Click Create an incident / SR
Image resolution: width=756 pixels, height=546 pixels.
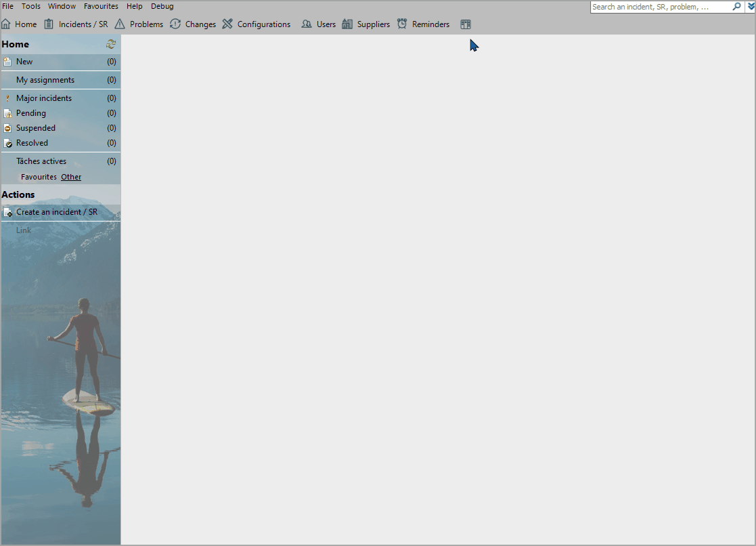click(x=57, y=212)
